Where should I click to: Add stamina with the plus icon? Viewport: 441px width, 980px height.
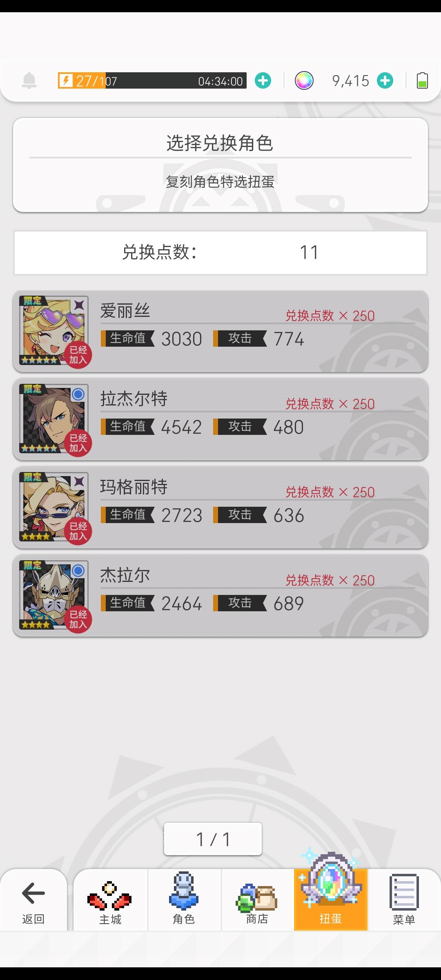pos(263,80)
